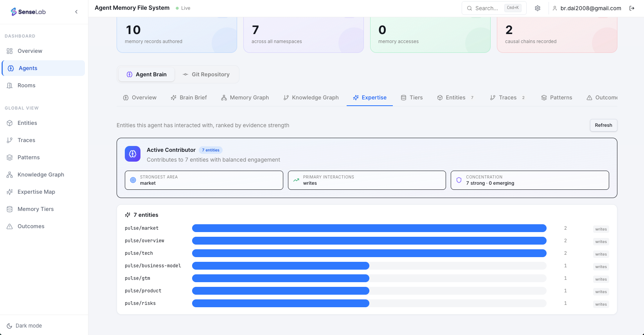Click the Dark mode moon icon
The height and width of the screenshot is (335, 644).
(9, 326)
